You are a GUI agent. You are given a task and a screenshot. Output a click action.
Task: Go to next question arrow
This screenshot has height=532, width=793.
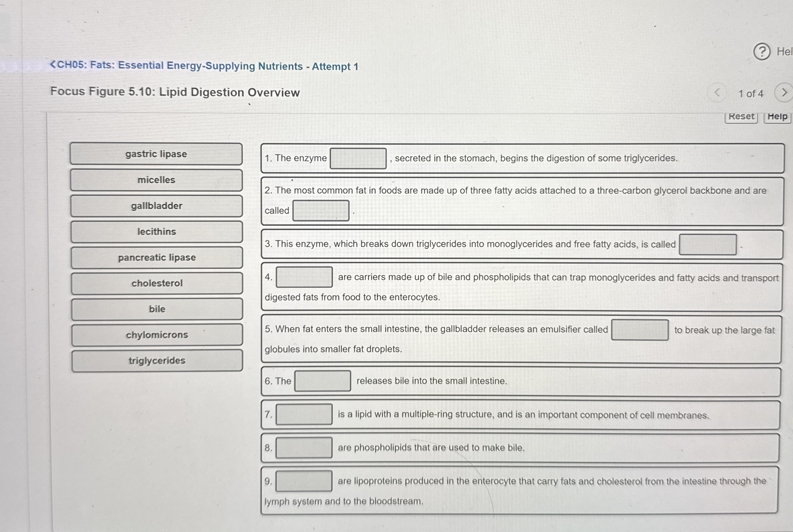pos(784,93)
